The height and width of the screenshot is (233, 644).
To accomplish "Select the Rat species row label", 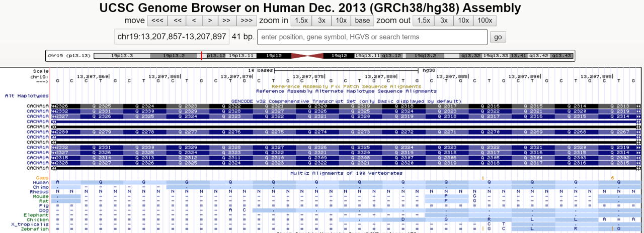I will [x=44, y=201].
